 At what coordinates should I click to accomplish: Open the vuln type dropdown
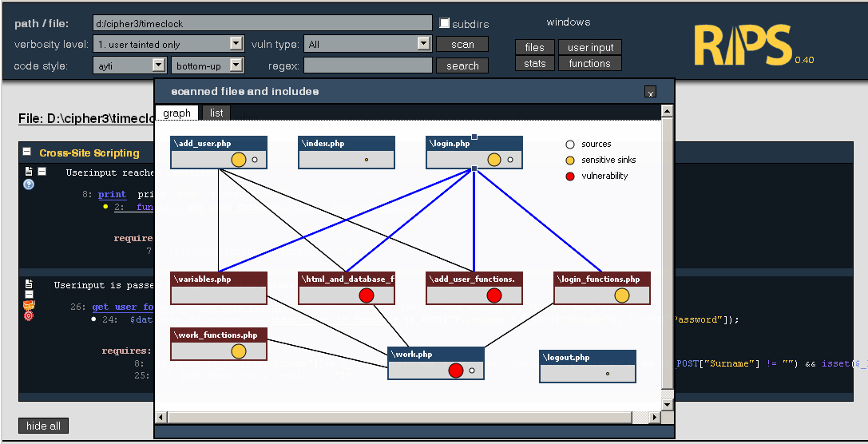[x=423, y=44]
